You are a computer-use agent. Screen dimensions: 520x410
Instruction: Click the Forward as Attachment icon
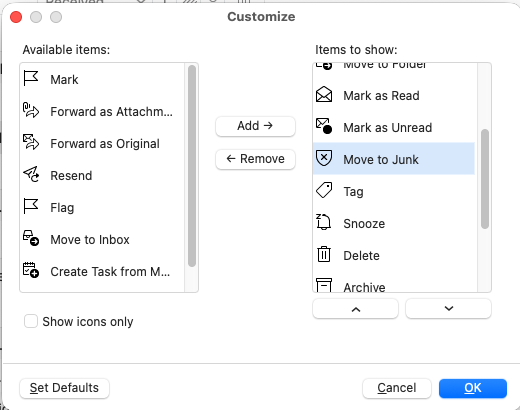31,111
